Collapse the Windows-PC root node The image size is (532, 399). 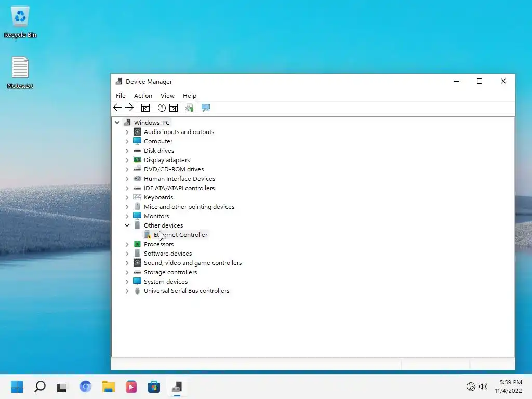click(x=117, y=123)
